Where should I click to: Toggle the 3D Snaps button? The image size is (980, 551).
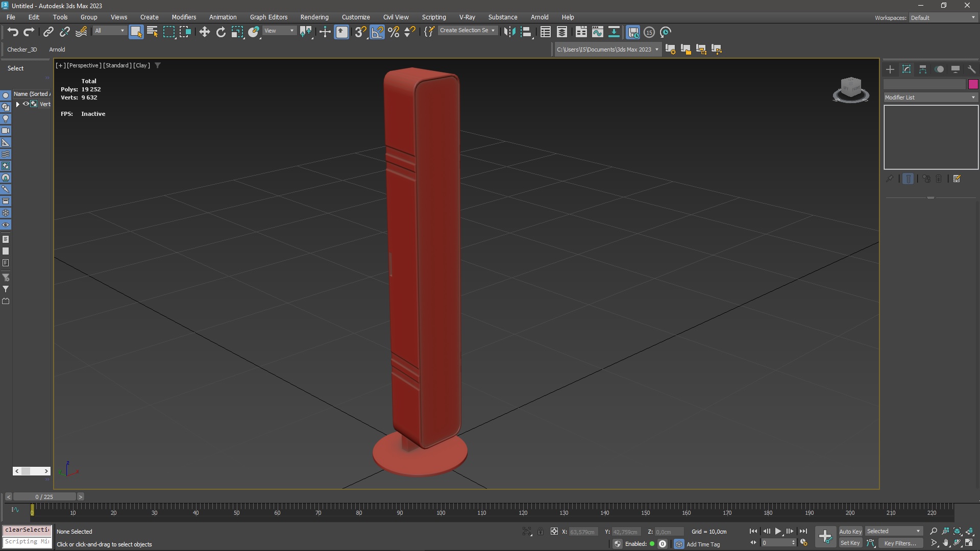tap(360, 32)
